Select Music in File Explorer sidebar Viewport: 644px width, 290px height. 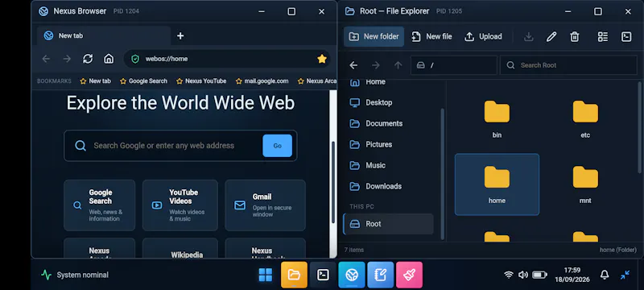point(388,165)
